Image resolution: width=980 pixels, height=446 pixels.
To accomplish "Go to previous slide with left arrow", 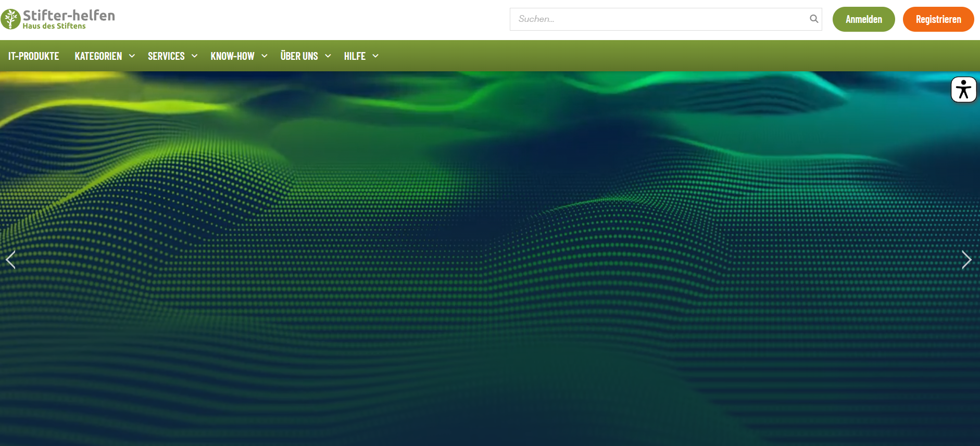I will pyautogui.click(x=10, y=260).
